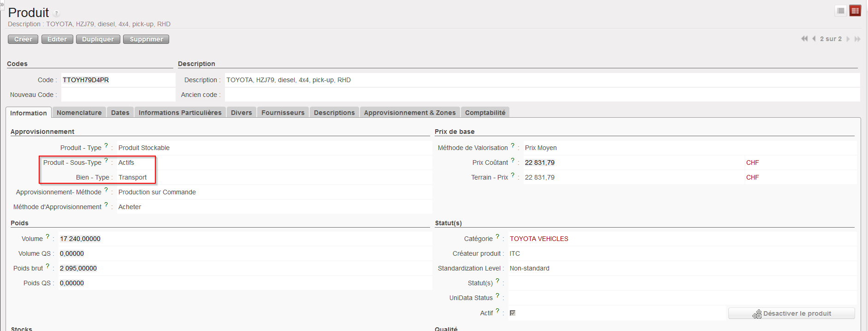Switch to the Fournisseurs tab

coord(283,113)
